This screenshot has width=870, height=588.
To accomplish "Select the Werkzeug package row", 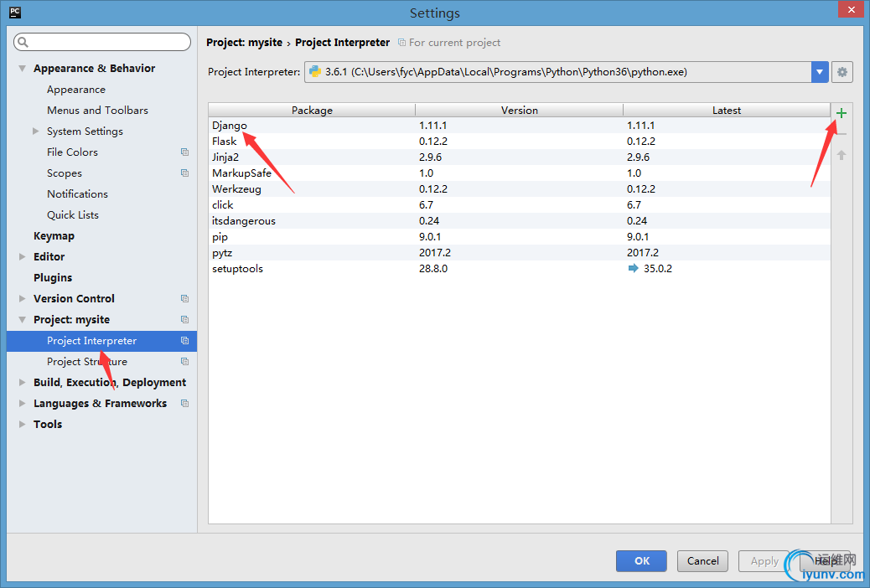I will point(520,189).
